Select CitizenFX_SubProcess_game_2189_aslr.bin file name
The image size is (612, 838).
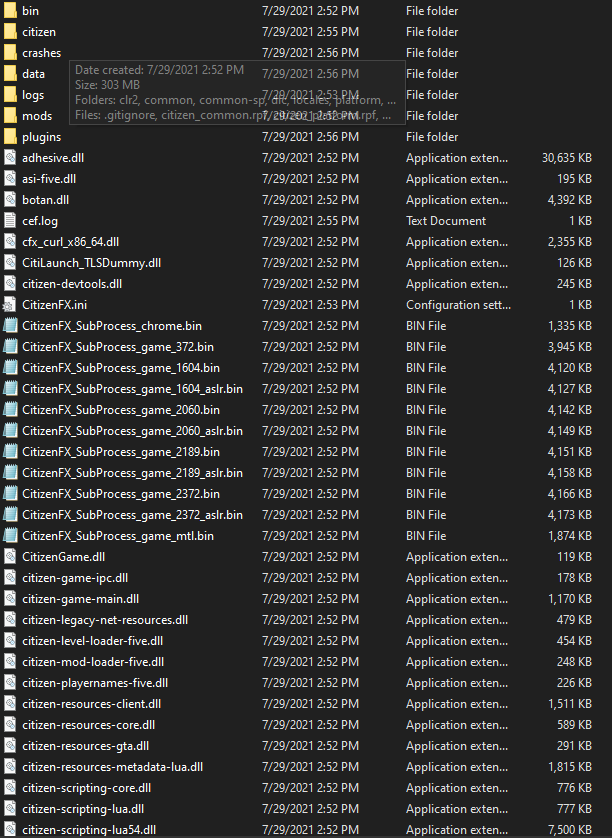[x=133, y=473]
